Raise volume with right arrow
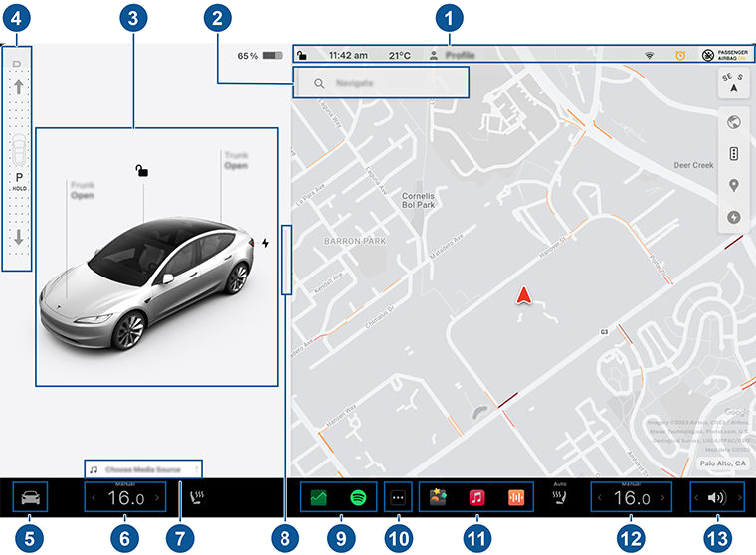Viewport: 756px width, 555px height. coord(740,498)
